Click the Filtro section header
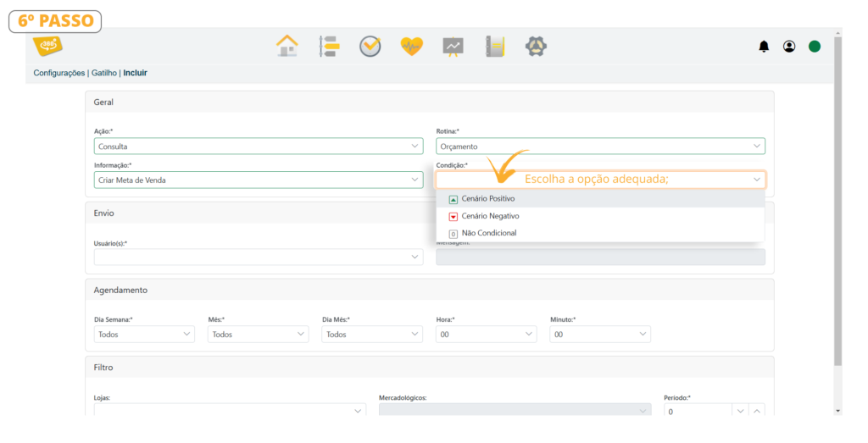This screenshot has width=868, height=443. coord(430,368)
